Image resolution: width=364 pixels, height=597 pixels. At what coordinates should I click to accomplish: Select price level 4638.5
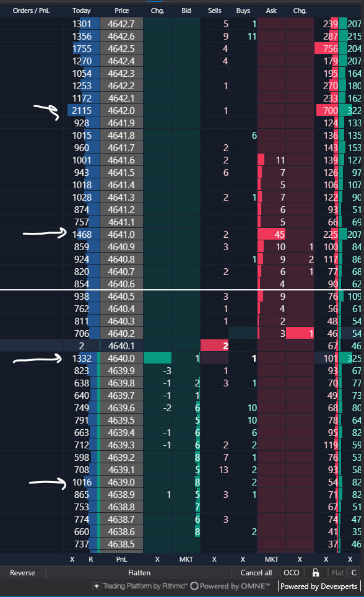(121, 544)
